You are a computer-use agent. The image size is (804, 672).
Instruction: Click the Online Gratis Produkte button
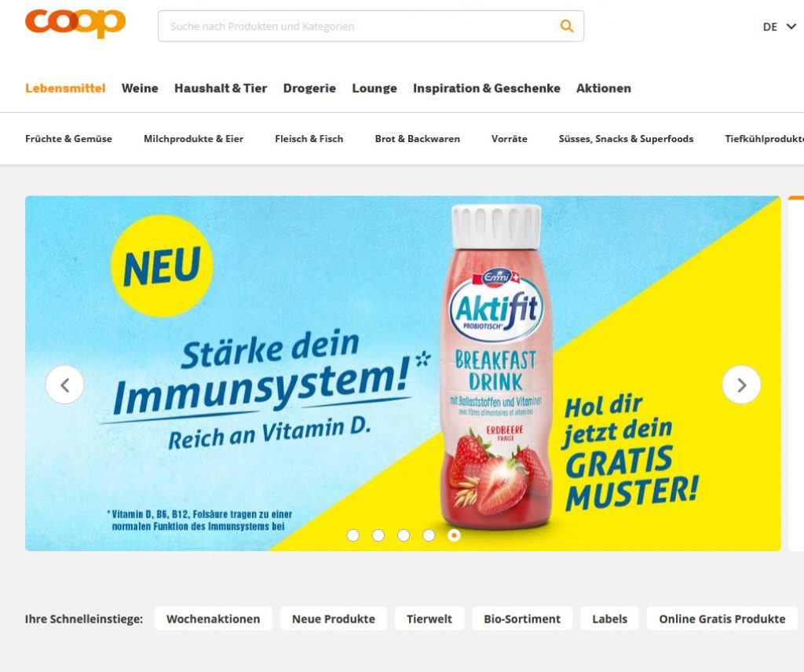click(x=722, y=619)
